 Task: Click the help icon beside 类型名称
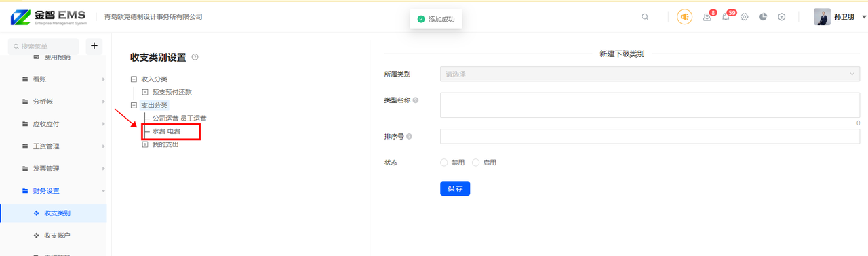click(x=416, y=100)
